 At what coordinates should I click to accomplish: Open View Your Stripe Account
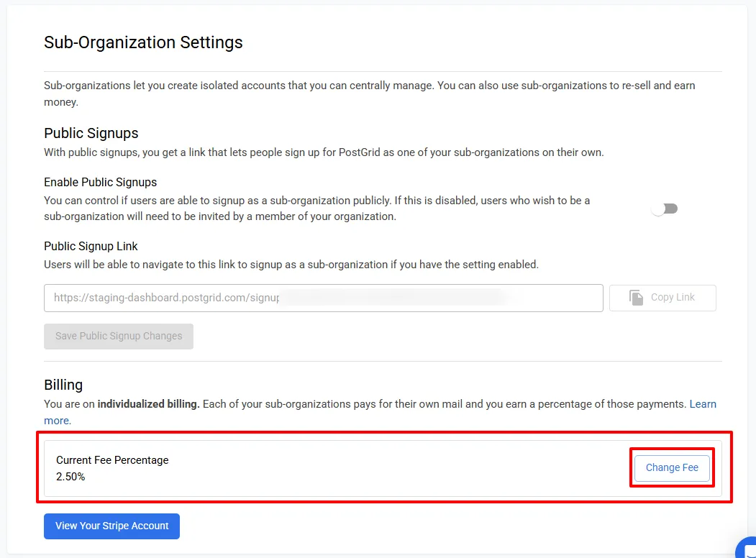pos(111,526)
